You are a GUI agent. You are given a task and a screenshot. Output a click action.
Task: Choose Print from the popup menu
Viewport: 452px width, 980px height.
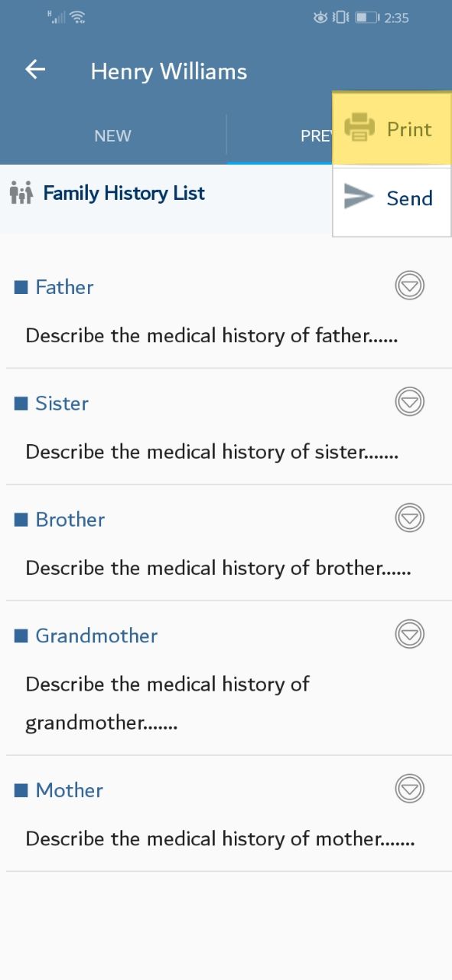392,129
